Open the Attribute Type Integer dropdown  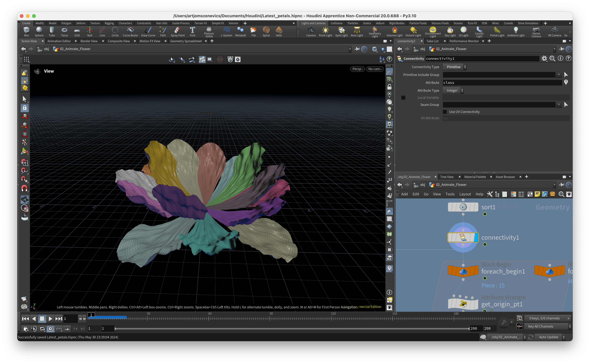point(453,90)
